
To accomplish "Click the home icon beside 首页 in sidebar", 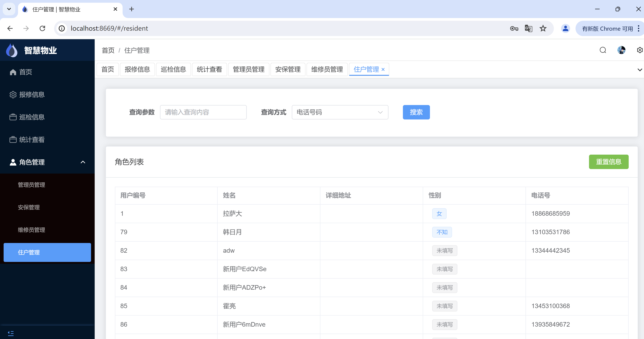I will click(x=13, y=72).
